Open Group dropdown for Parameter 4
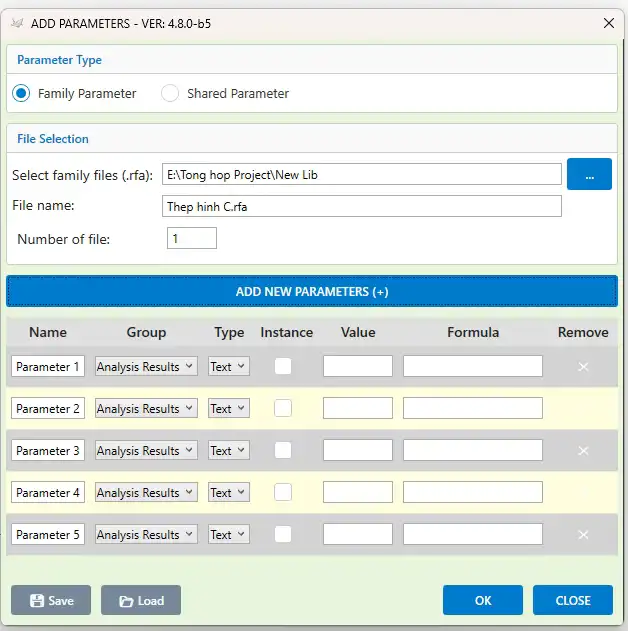Viewport: 628px width, 631px height. click(x=146, y=492)
